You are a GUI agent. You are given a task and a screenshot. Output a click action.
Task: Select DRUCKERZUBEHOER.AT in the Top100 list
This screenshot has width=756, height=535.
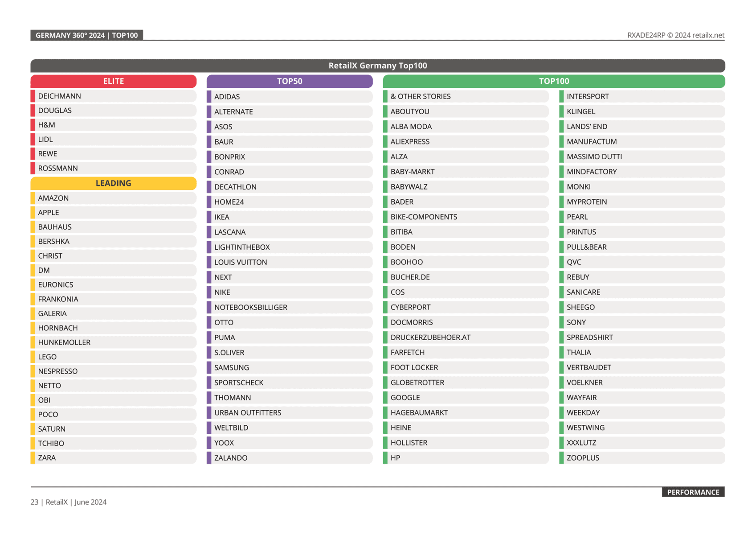466,337
